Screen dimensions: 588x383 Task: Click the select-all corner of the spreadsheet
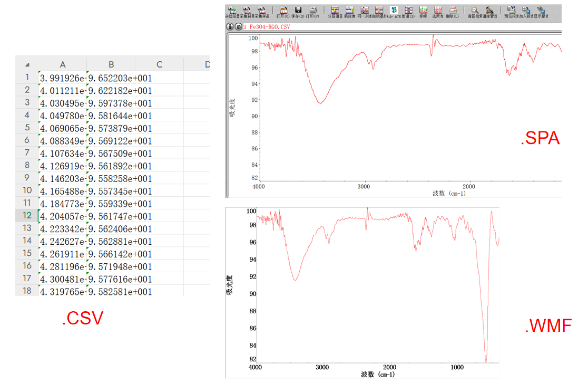tap(27, 64)
